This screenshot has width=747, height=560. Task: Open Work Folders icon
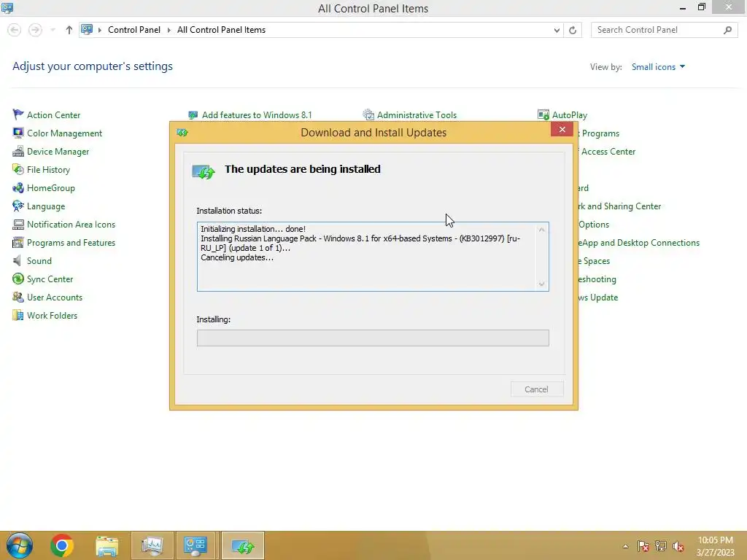click(x=18, y=315)
